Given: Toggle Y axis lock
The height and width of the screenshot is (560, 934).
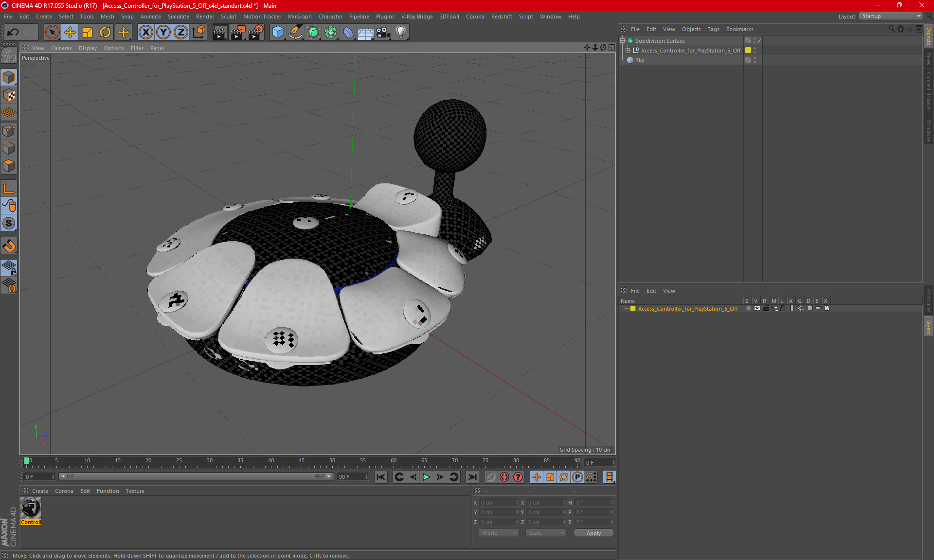Looking at the screenshot, I should click(x=163, y=33).
